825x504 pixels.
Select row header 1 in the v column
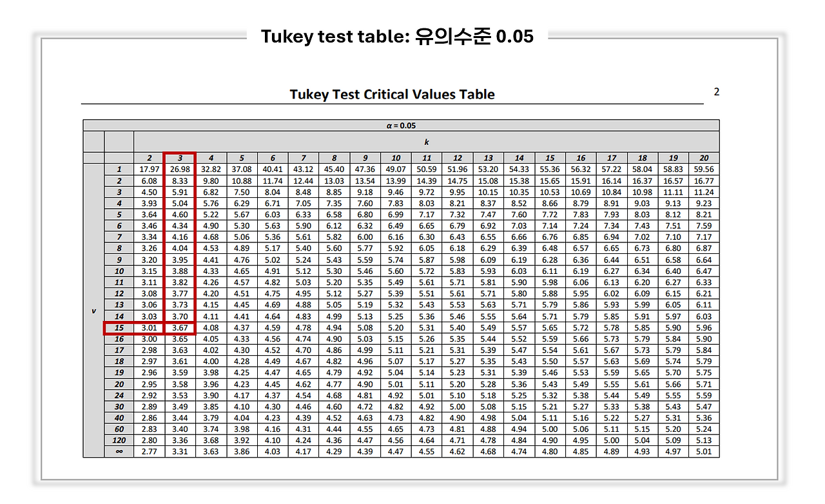click(x=119, y=170)
